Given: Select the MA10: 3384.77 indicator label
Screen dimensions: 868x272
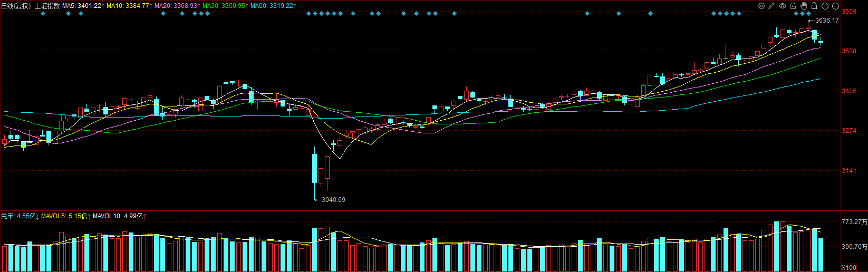Looking at the screenshot, I should (x=128, y=6).
